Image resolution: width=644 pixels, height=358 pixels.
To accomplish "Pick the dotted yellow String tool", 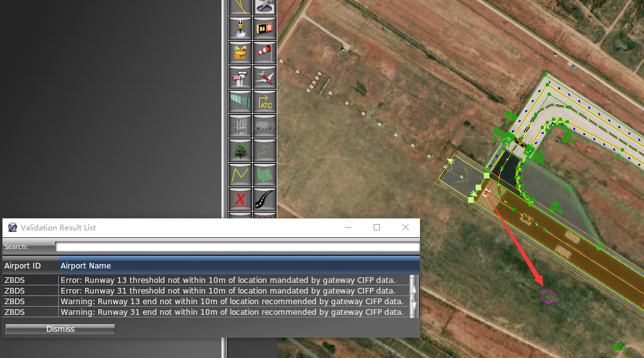I will 264,151.
